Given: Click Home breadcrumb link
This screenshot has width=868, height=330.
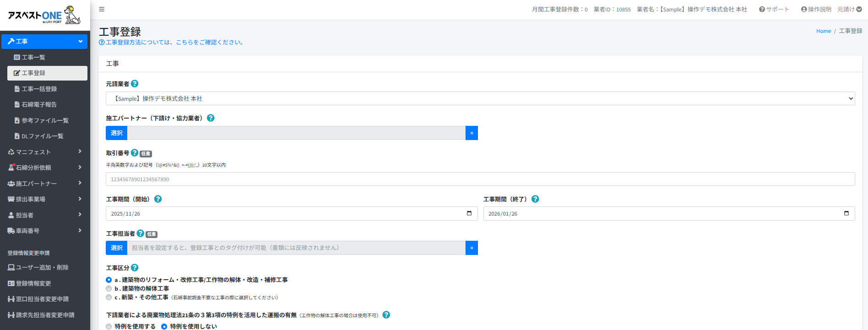Looking at the screenshot, I should (x=823, y=31).
